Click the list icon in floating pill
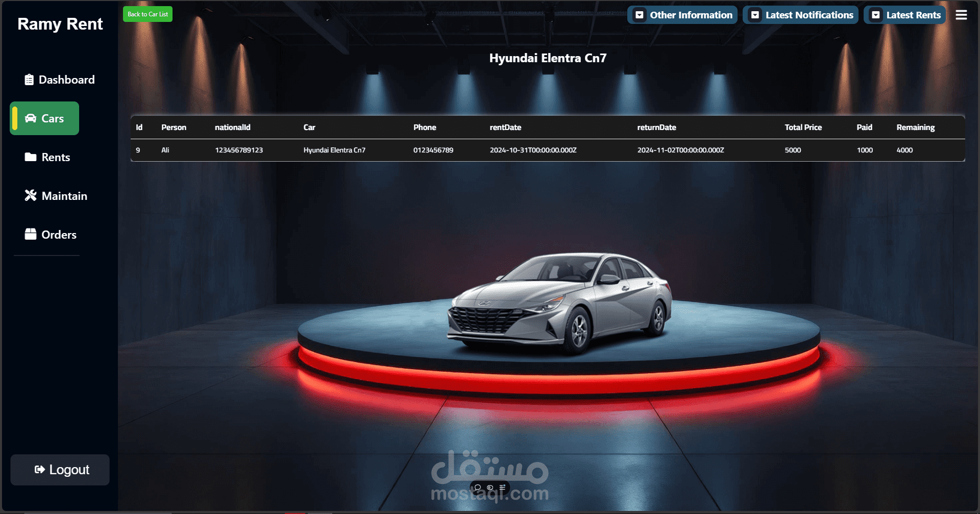Screen dimensions: 980x514 click(502, 487)
